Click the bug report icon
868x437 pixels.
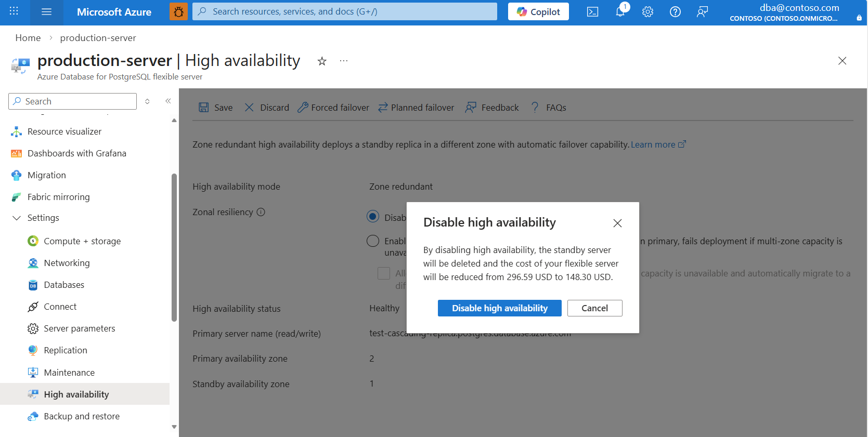[x=178, y=12]
